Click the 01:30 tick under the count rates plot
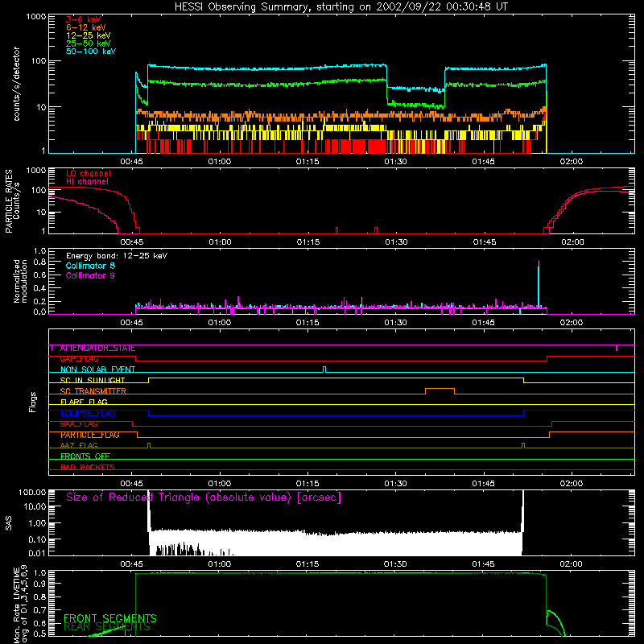The height and width of the screenshot is (644, 644). [x=395, y=162]
